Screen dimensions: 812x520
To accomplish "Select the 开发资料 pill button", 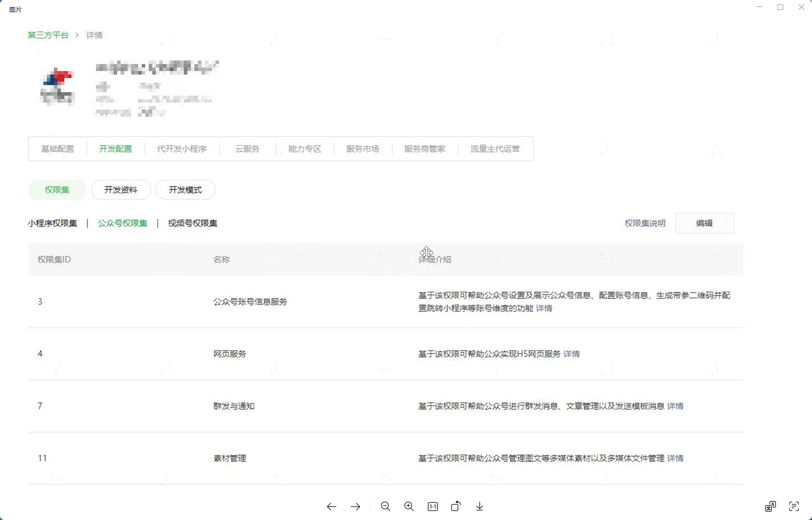I will [x=121, y=190].
